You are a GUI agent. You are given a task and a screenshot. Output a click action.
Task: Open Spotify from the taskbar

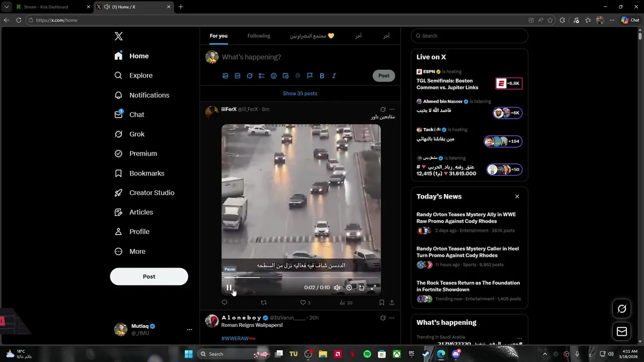point(367,354)
